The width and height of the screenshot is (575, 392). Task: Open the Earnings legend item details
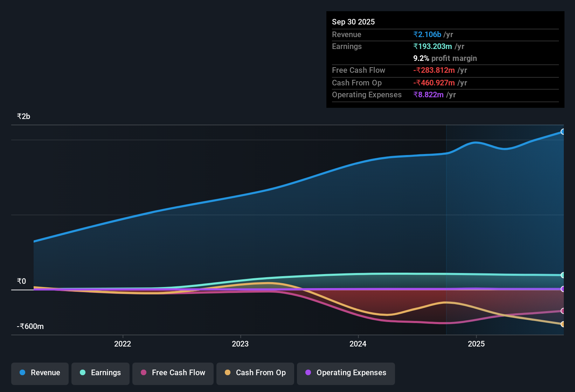tap(100, 373)
